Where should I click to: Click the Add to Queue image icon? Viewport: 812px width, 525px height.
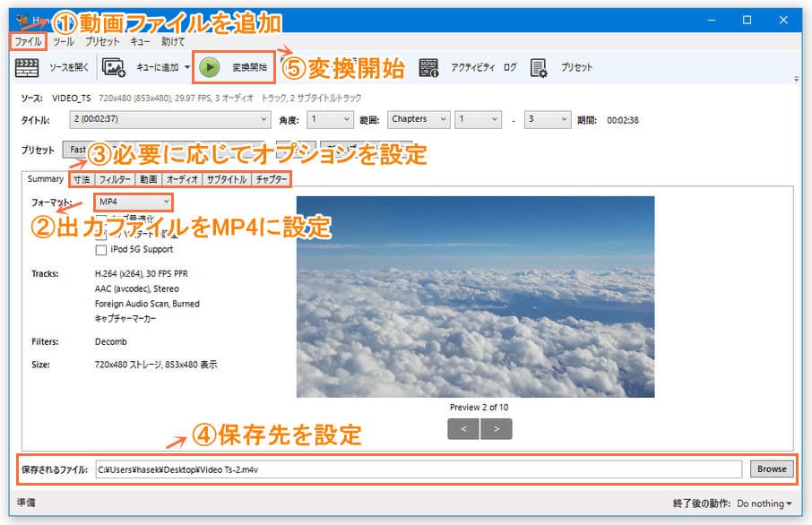(x=114, y=67)
